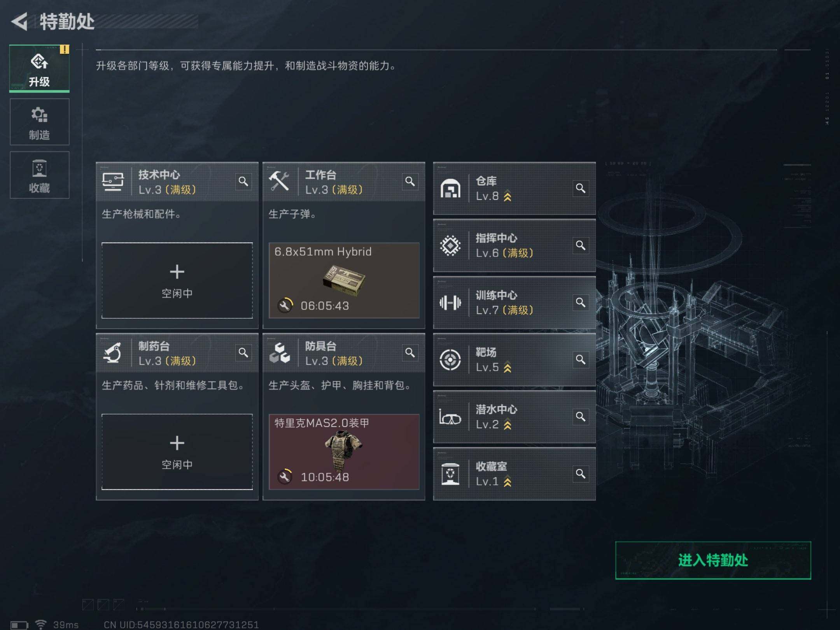Screen dimensions: 840x630
Task: Click the 仓库 upgrade arrow indicator
Action: tap(507, 196)
